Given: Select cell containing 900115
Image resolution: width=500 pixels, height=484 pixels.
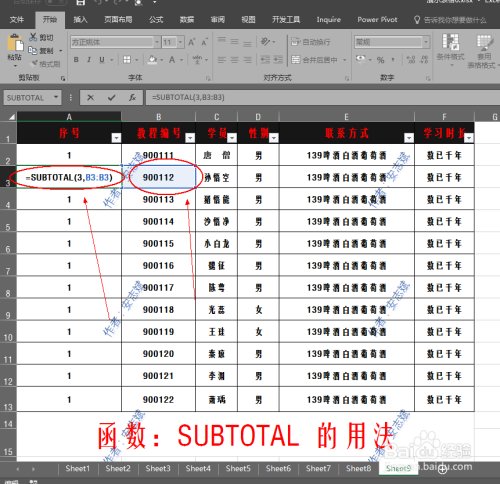Looking at the screenshot, I should coord(158,243).
